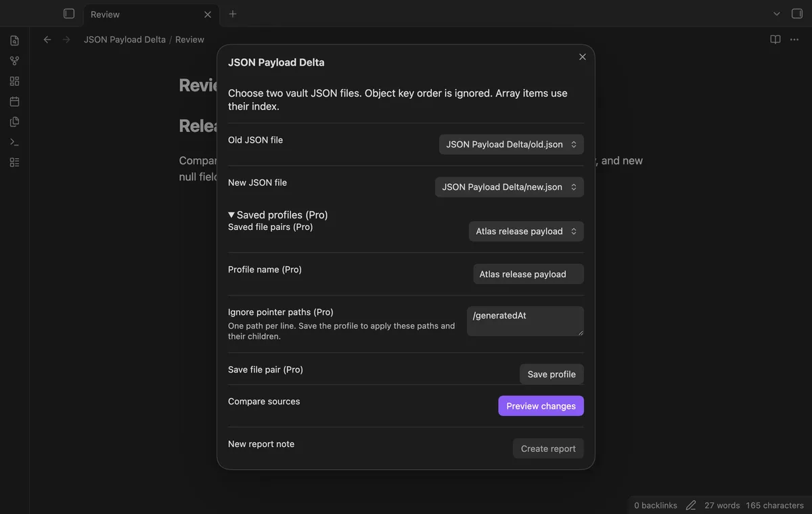The width and height of the screenshot is (812, 514).
Task: Click the New JSON file label
Action: [x=258, y=183]
